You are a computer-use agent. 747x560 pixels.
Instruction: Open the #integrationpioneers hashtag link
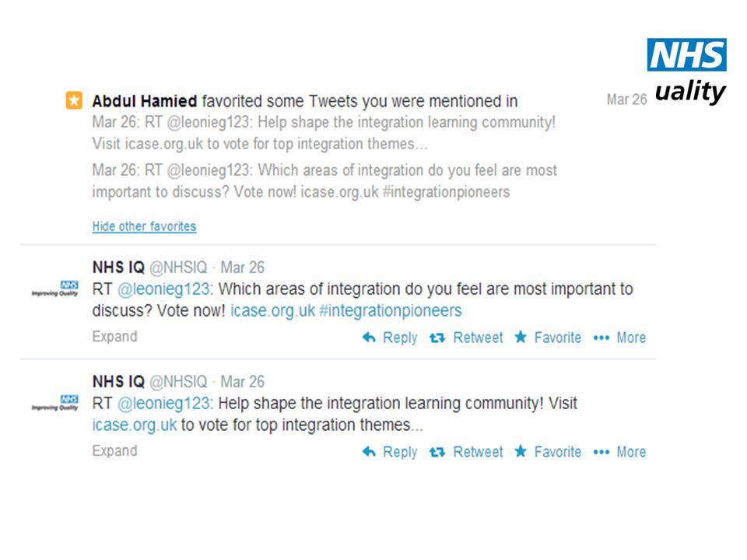click(x=391, y=310)
